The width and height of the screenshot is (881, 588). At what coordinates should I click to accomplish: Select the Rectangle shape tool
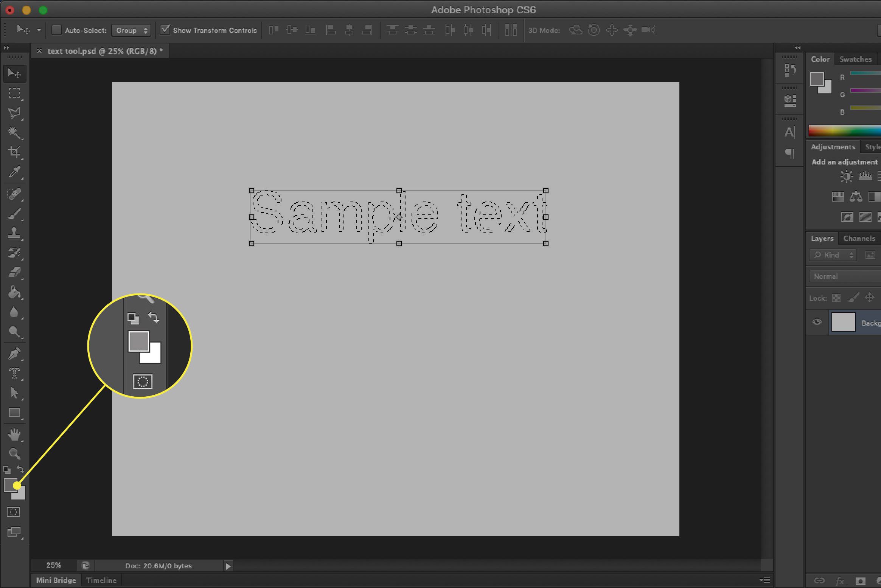[x=15, y=413]
